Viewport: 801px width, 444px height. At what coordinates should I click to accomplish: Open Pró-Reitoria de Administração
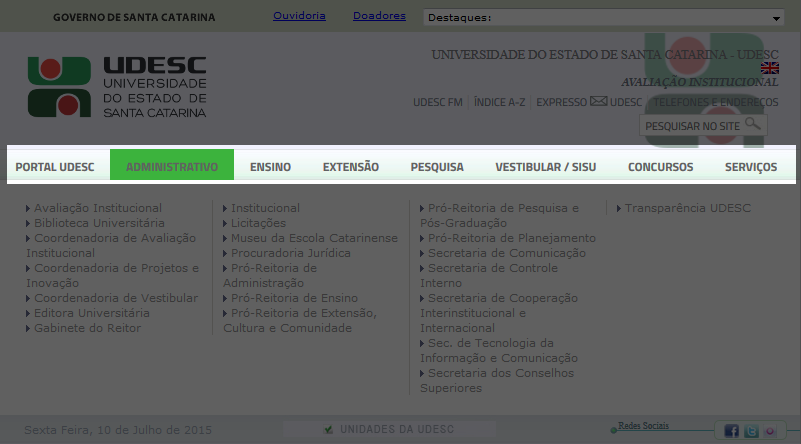pos(270,275)
